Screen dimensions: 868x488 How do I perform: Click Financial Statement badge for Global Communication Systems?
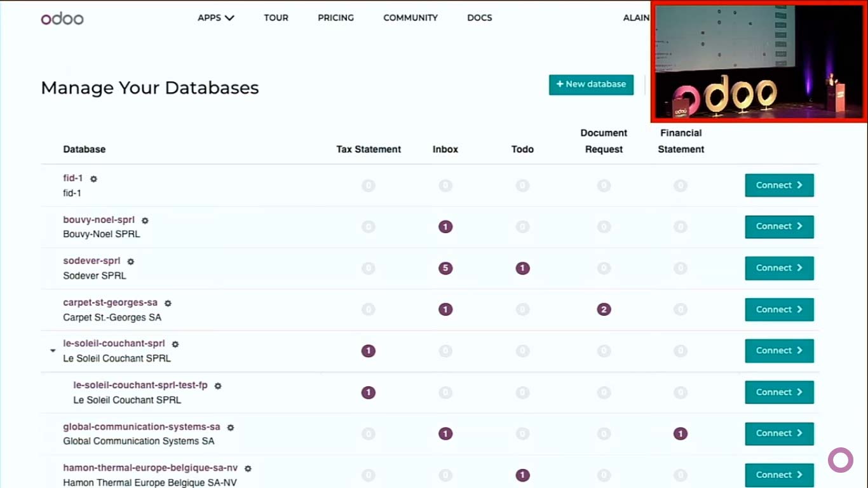click(x=681, y=434)
